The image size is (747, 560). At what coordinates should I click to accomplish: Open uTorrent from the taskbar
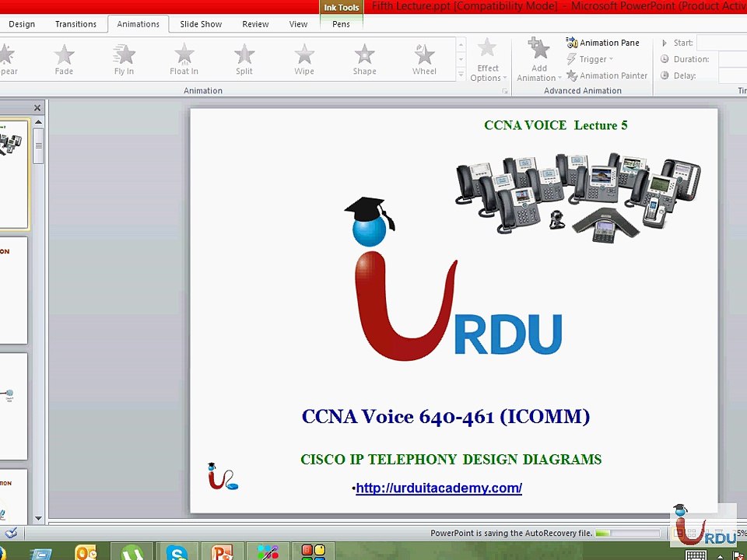point(132,552)
